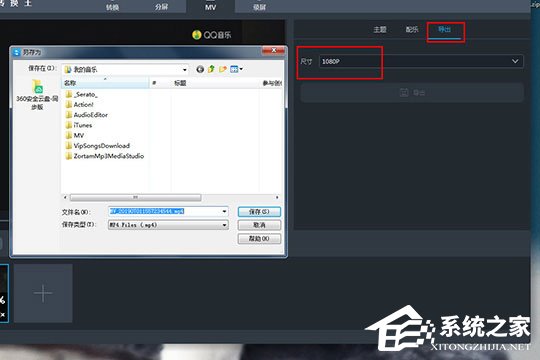The image size is (540, 360).
Task: Select the MV folder in file list
Action: (75, 135)
